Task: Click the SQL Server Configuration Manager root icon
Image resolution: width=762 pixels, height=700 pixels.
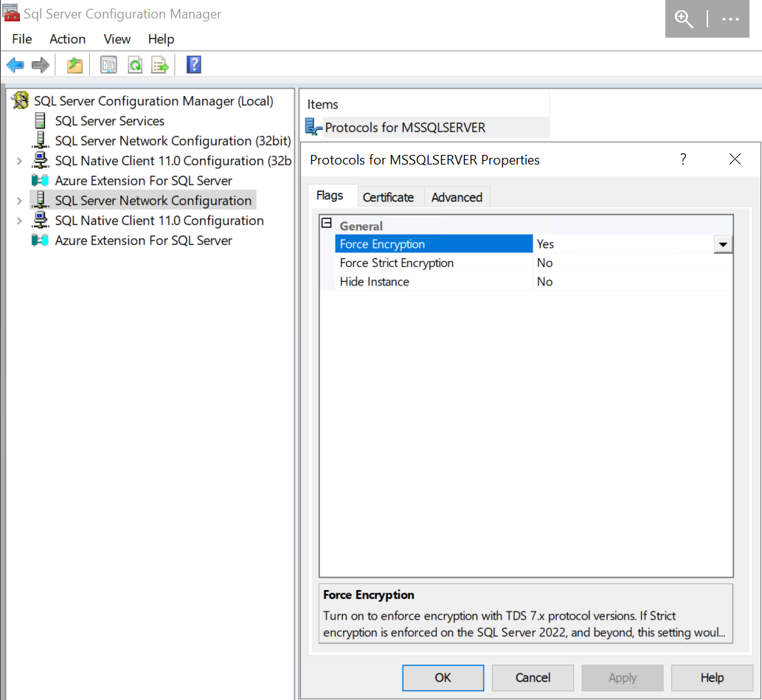Action: (21, 100)
